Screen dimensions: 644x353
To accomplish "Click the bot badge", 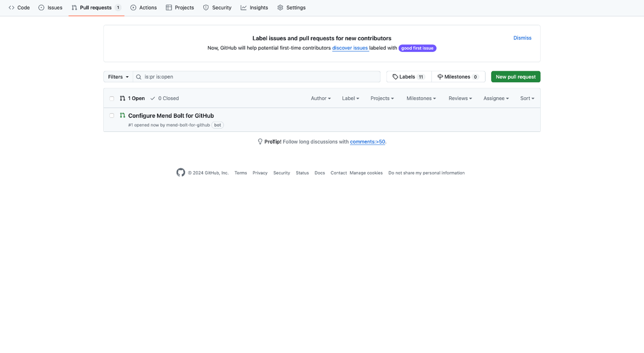I will (218, 125).
